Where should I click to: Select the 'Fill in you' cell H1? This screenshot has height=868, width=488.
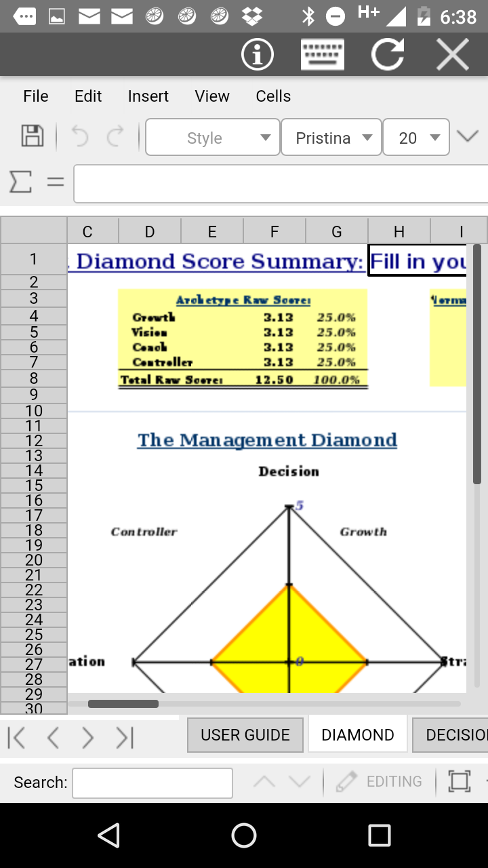[418, 260]
